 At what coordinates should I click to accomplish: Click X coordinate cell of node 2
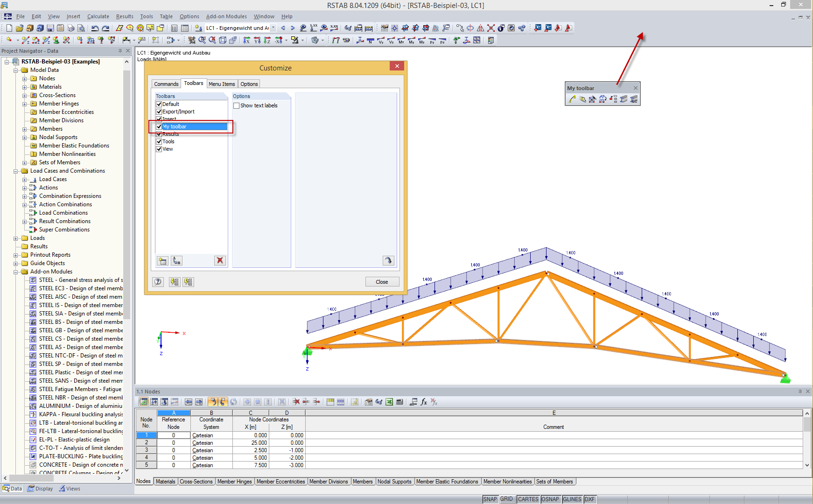click(250, 443)
